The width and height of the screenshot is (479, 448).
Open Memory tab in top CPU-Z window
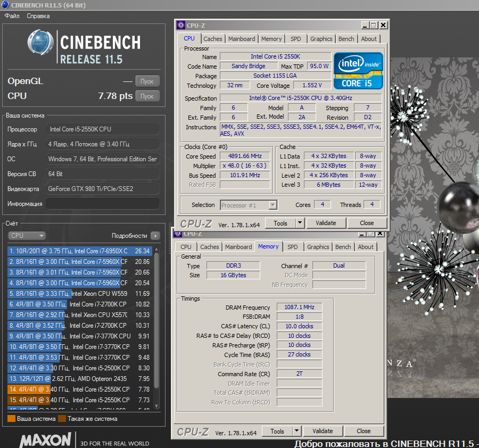271,39
